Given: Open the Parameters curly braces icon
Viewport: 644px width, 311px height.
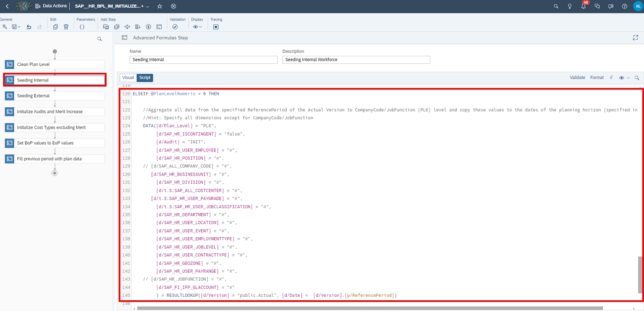Looking at the screenshot, I should [x=82, y=27].
